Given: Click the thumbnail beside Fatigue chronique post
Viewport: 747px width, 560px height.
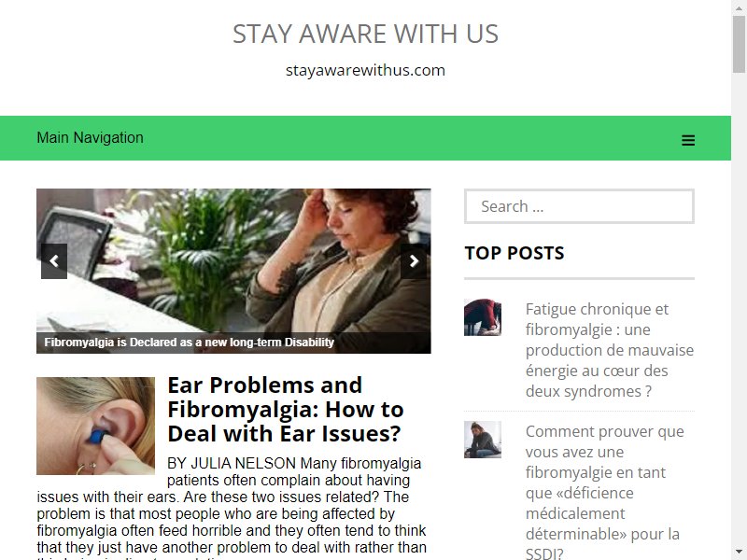Looking at the screenshot, I should tap(483, 317).
